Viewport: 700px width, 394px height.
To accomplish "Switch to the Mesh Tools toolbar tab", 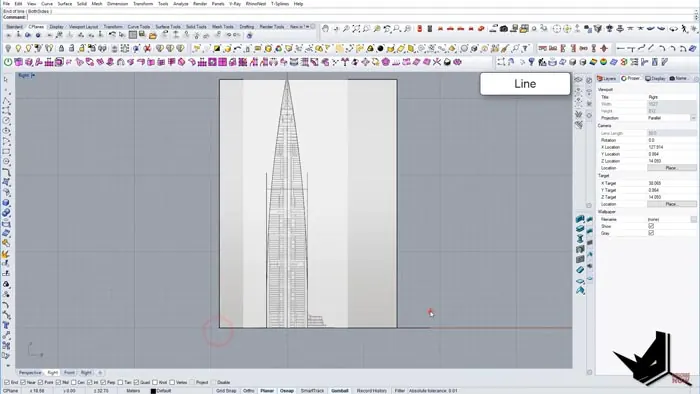I will pyautogui.click(x=223, y=27).
